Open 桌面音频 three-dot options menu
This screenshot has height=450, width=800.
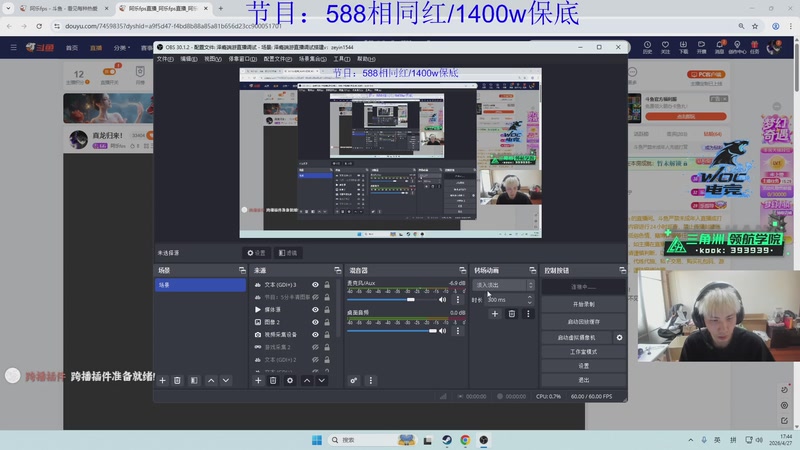pos(458,331)
